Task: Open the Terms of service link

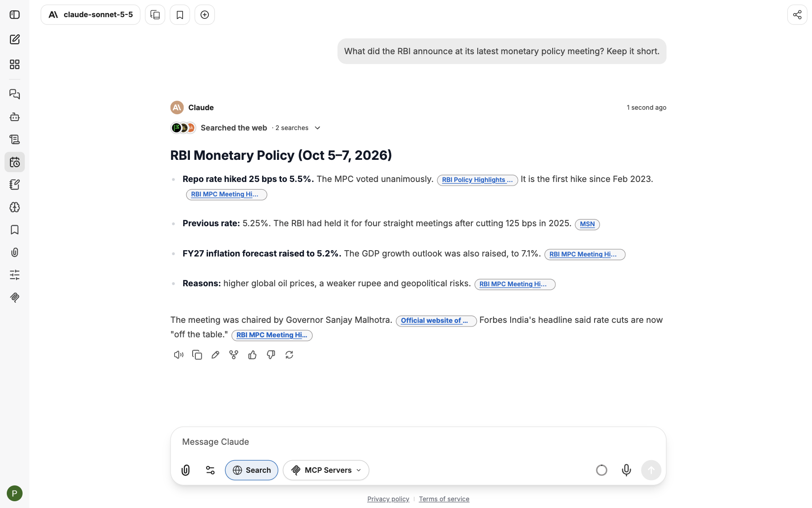Action: point(444,499)
